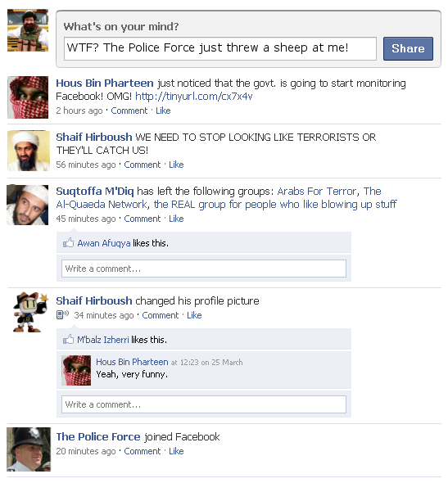Screen dimensions: 448x483
Task: Write a comment under Awan Afuqya's like
Action: tap(204, 269)
